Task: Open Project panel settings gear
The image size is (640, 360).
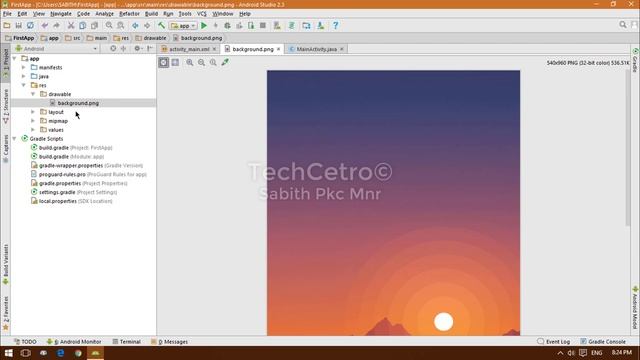Action: point(138,49)
